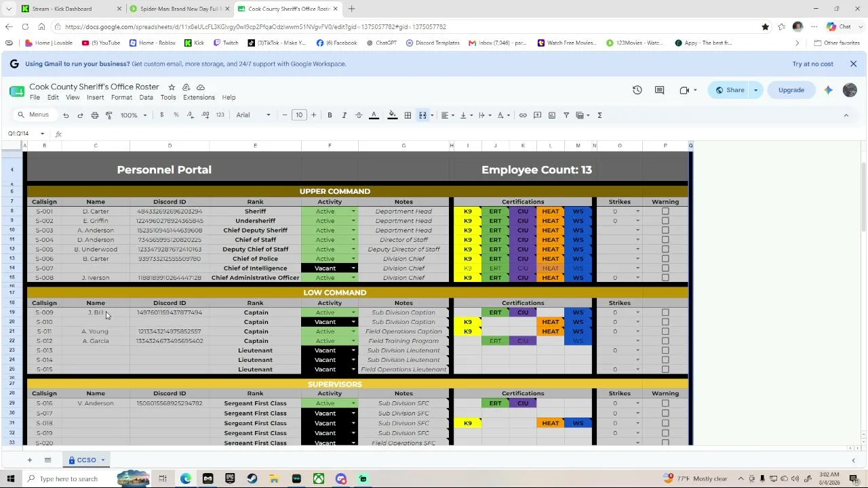Open strikes dropdown for S-001

click(x=637, y=211)
